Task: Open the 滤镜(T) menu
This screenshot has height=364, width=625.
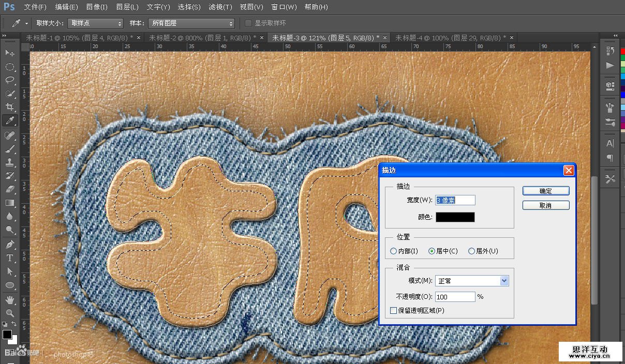Action: pyautogui.click(x=220, y=7)
